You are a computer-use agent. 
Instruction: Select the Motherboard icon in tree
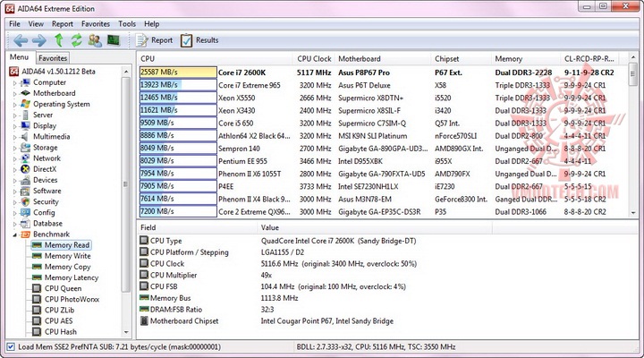(x=25, y=93)
